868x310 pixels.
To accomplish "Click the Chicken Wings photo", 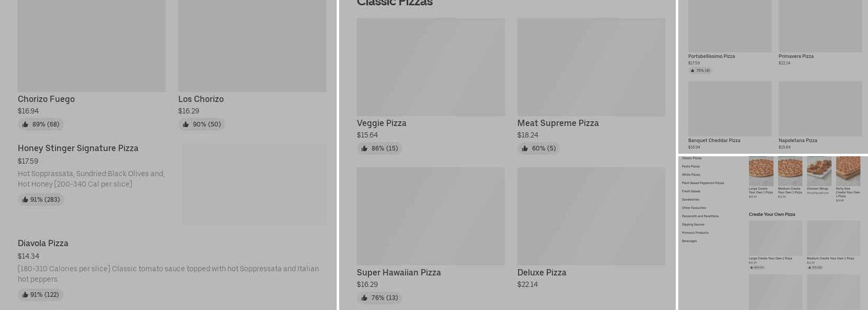I will point(819,171).
